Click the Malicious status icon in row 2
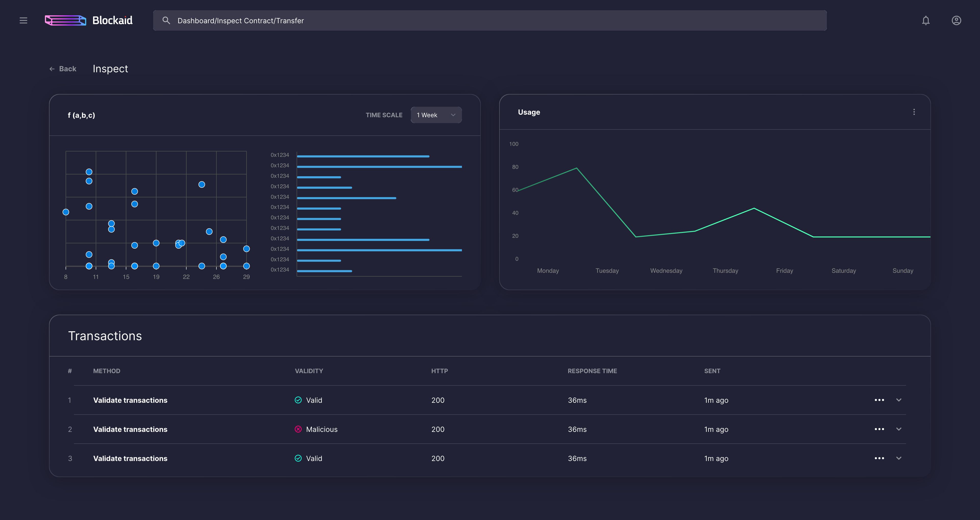The image size is (980, 520). click(x=298, y=429)
